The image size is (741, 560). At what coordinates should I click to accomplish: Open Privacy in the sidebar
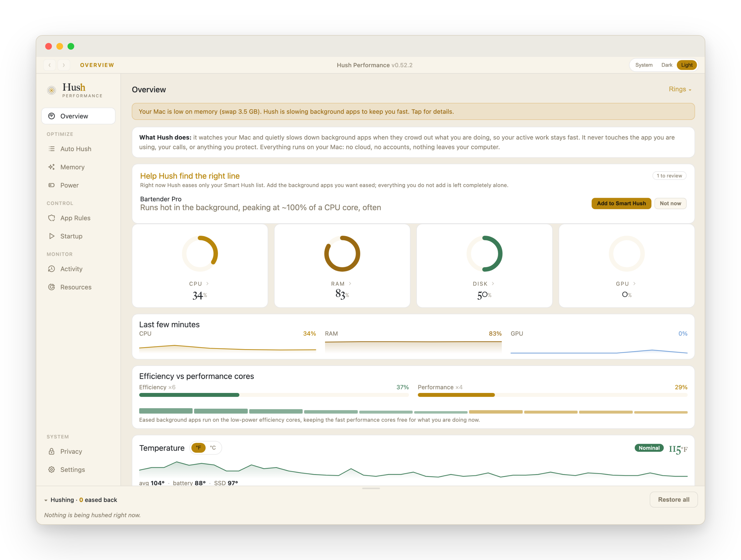(78, 451)
